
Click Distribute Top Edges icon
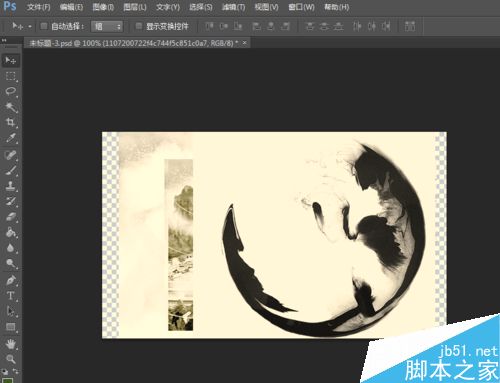(310, 26)
